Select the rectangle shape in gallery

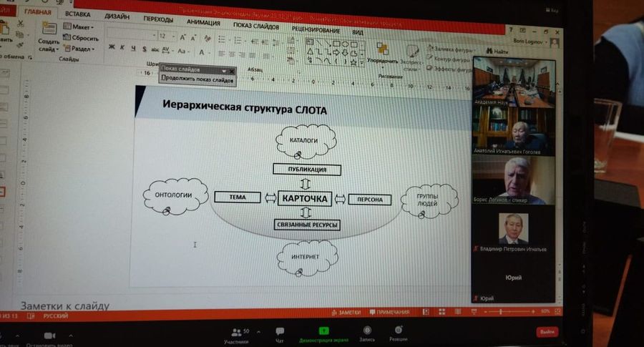click(336, 44)
